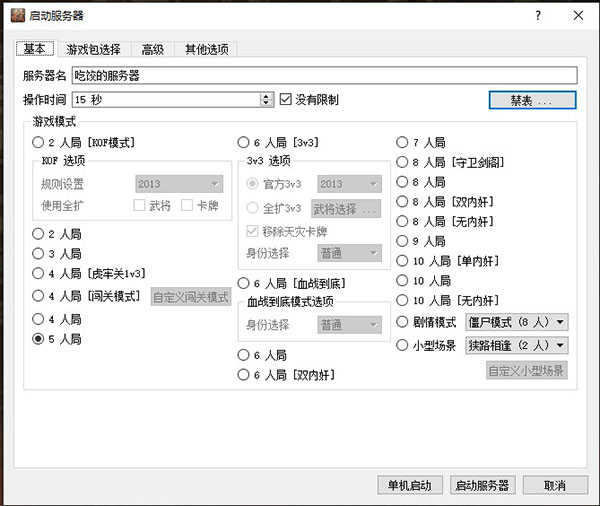Toggle the 移除天灾卡牌 checkbox
The width and height of the screenshot is (600, 506).
point(287,231)
